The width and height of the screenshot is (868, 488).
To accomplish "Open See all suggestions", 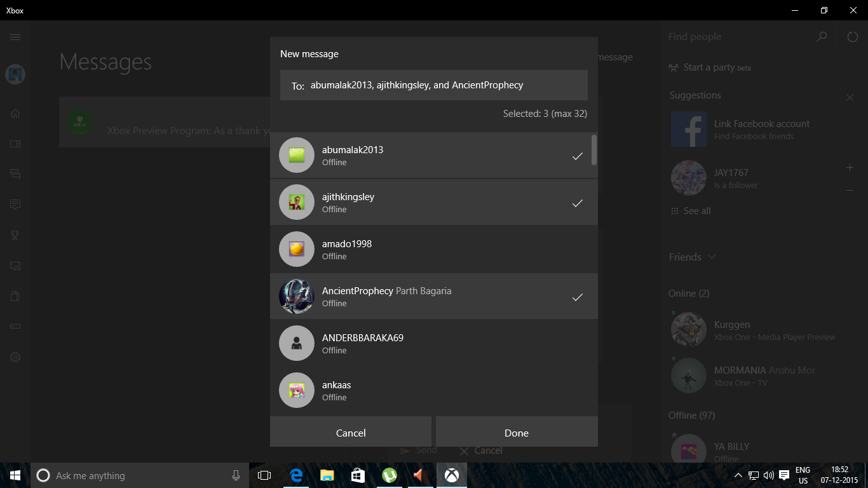I will coord(691,211).
